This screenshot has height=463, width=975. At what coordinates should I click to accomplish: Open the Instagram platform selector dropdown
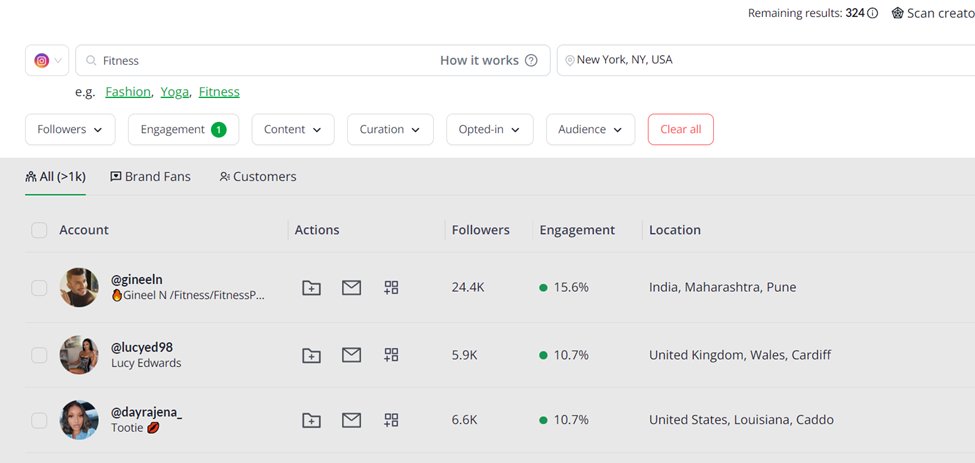(x=47, y=60)
